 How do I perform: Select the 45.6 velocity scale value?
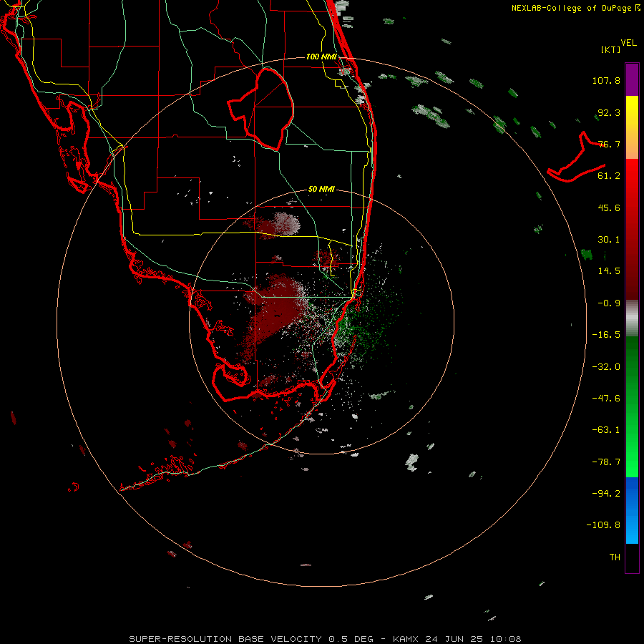609,208
